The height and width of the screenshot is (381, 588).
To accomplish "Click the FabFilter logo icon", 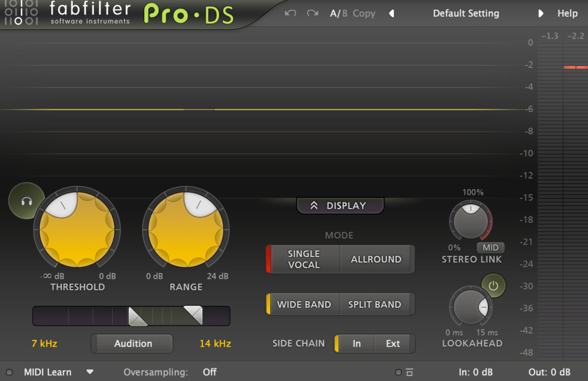I will tap(18, 13).
